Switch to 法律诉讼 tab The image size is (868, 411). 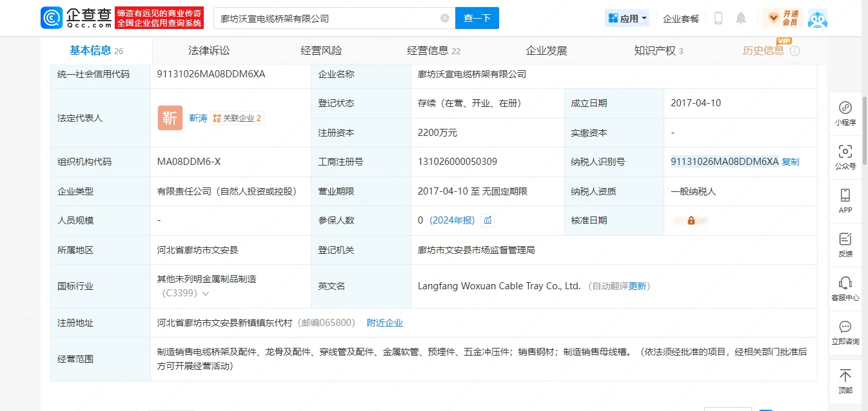pyautogui.click(x=209, y=50)
